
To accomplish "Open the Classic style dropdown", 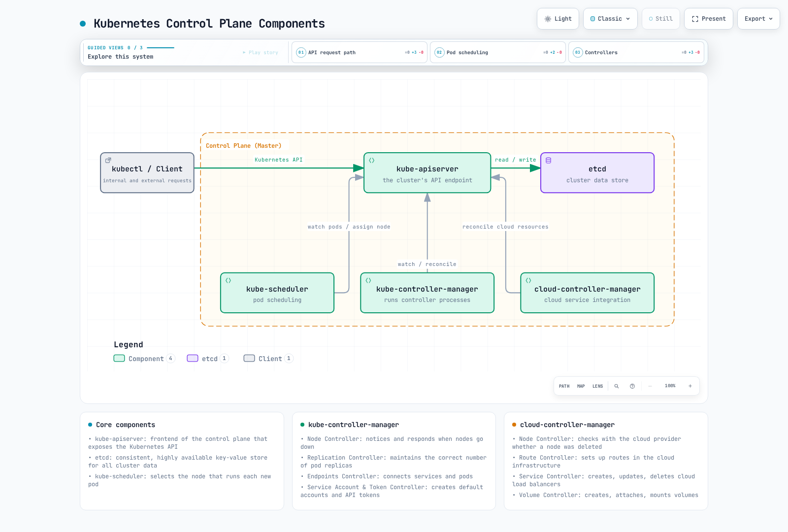I will click(610, 19).
